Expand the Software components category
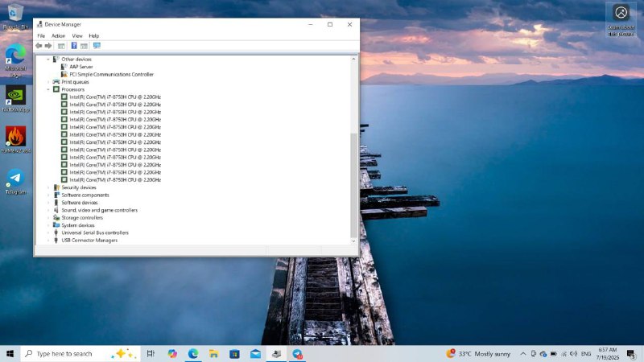Viewport: 644px width, 362px height. pyautogui.click(x=48, y=195)
